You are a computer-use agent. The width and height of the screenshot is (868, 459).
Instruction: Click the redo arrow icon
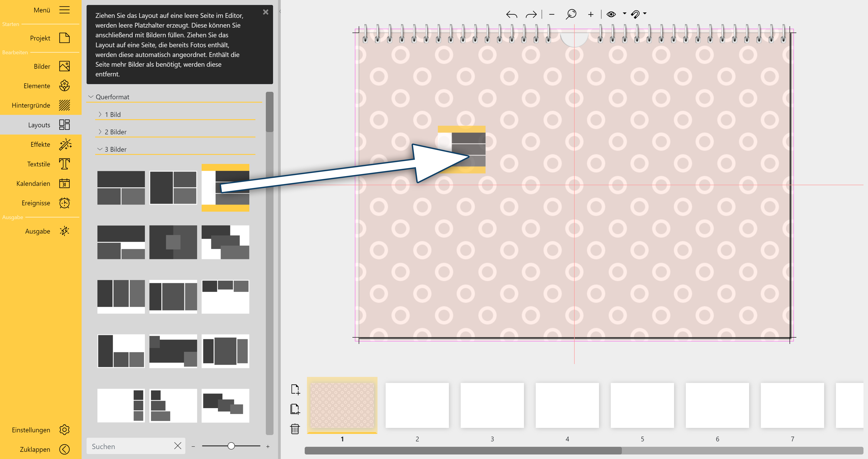[531, 14]
